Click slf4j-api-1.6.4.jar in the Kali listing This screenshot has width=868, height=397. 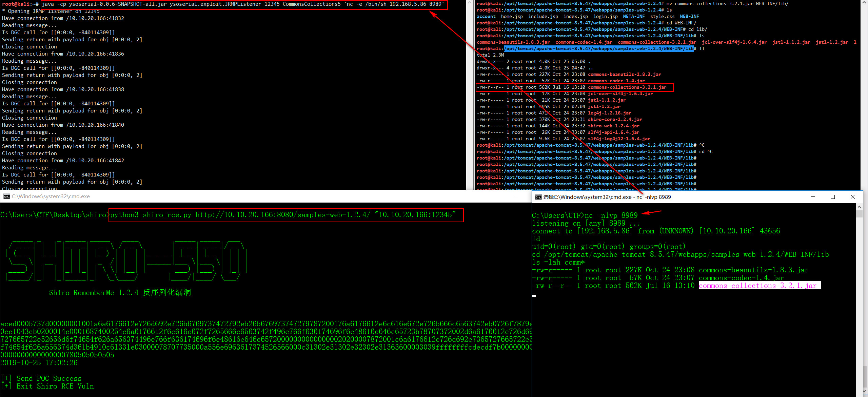coord(614,132)
